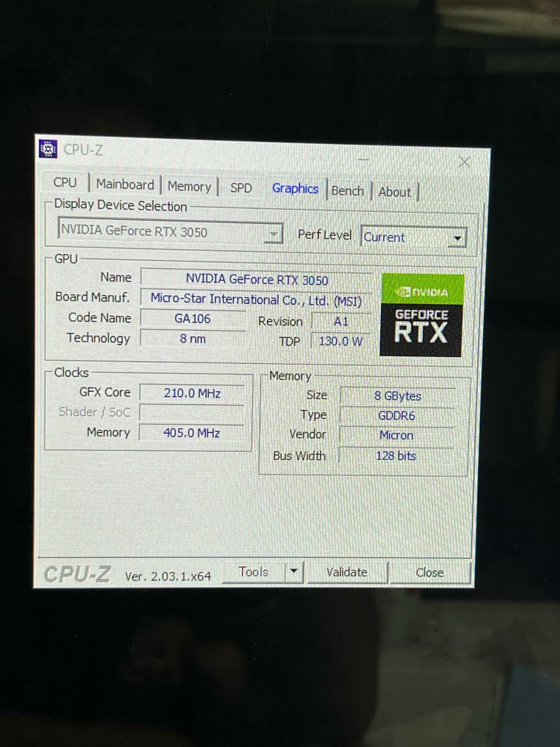Click the memory Type value GDDR6
The width and height of the screenshot is (560, 747).
click(x=397, y=416)
